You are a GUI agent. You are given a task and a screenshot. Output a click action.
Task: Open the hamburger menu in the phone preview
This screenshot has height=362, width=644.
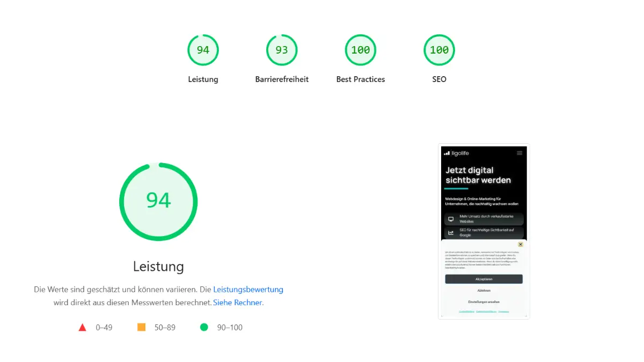(x=519, y=153)
